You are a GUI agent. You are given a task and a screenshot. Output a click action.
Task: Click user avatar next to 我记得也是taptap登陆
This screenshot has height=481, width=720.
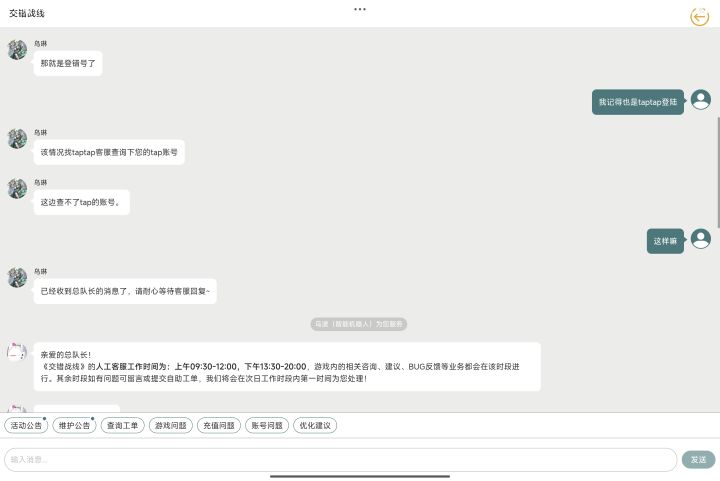point(701,100)
